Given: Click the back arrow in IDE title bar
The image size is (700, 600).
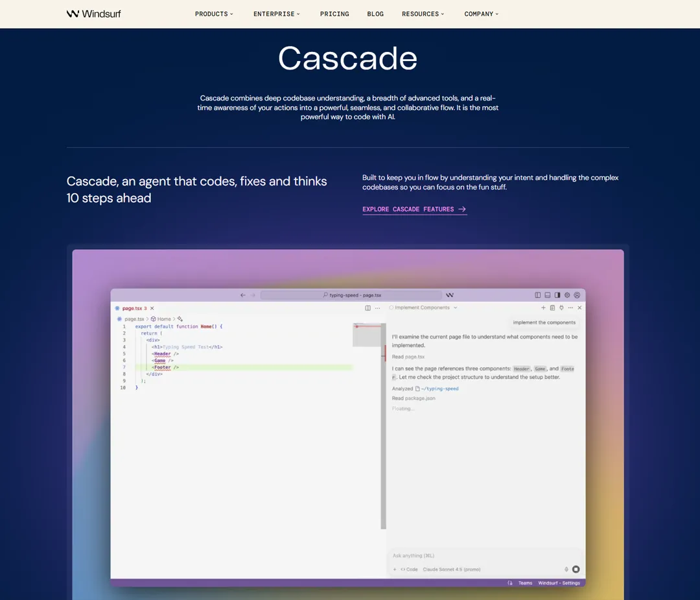Looking at the screenshot, I should coord(243,295).
